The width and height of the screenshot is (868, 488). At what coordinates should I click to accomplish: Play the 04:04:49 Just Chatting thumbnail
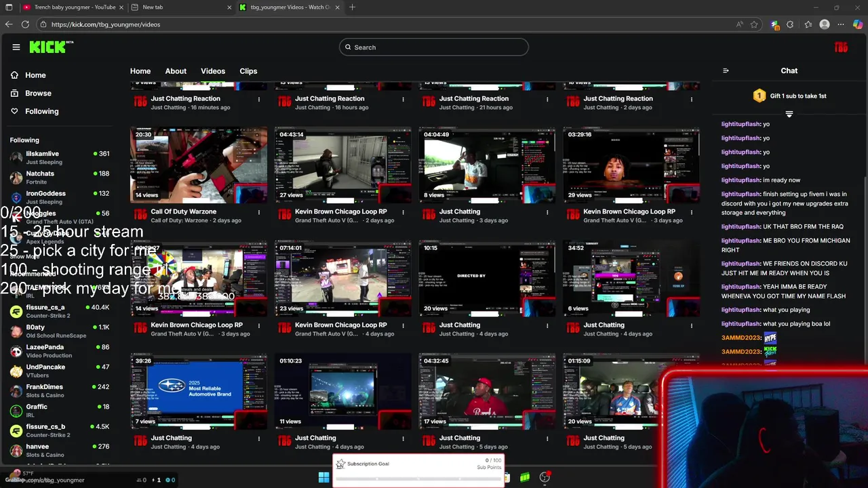[x=487, y=165]
